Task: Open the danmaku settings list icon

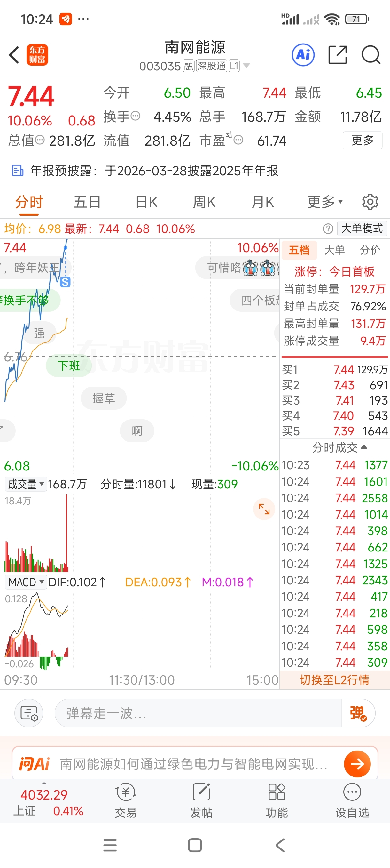Action: (28, 713)
